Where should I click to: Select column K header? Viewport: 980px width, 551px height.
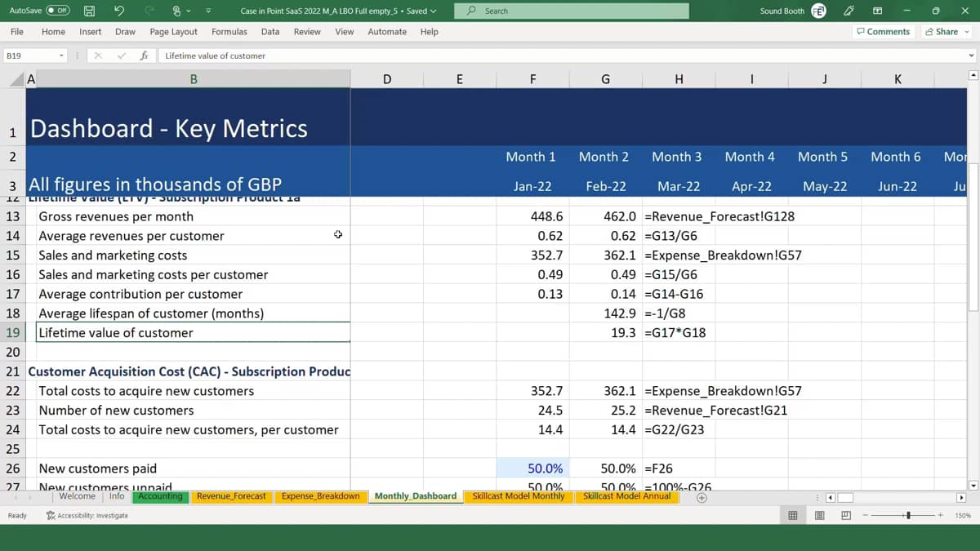point(898,79)
